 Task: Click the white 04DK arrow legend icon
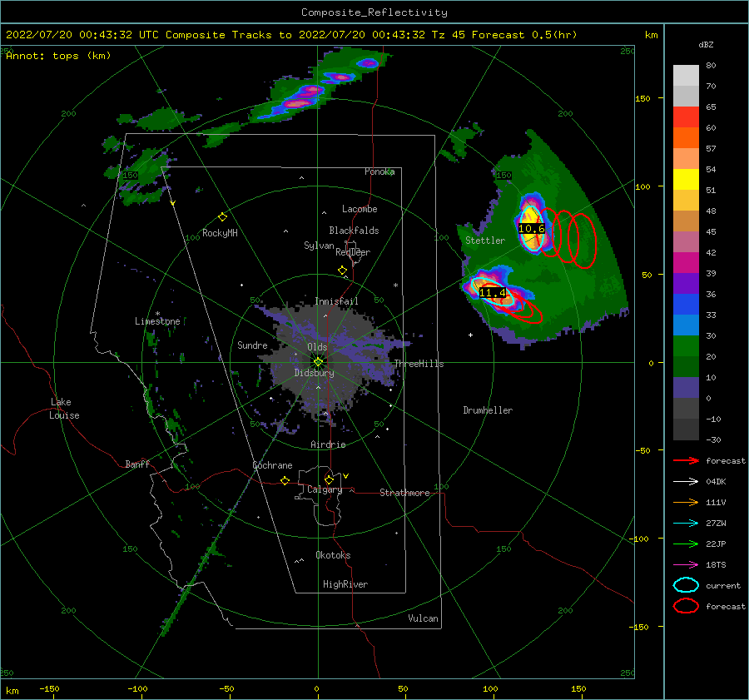pyautogui.click(x=686, y=482)
